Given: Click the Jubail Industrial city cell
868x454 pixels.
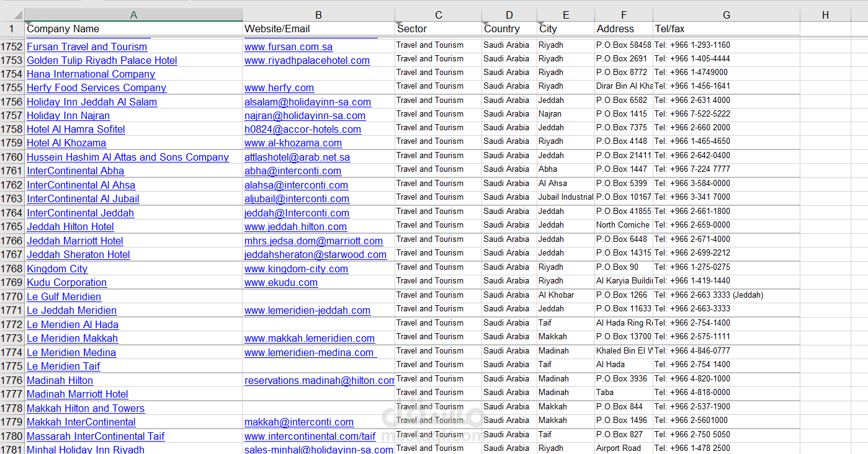Looking at the screenshot, I should tap(565, 197).
